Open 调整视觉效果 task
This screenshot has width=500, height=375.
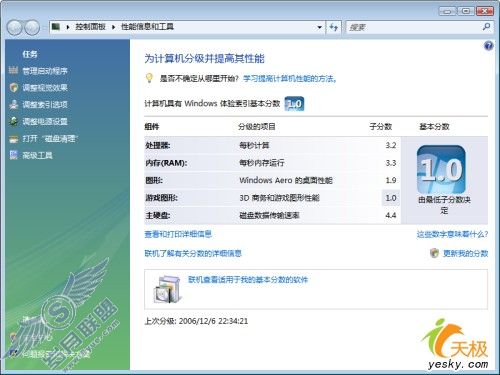point(45,88)
